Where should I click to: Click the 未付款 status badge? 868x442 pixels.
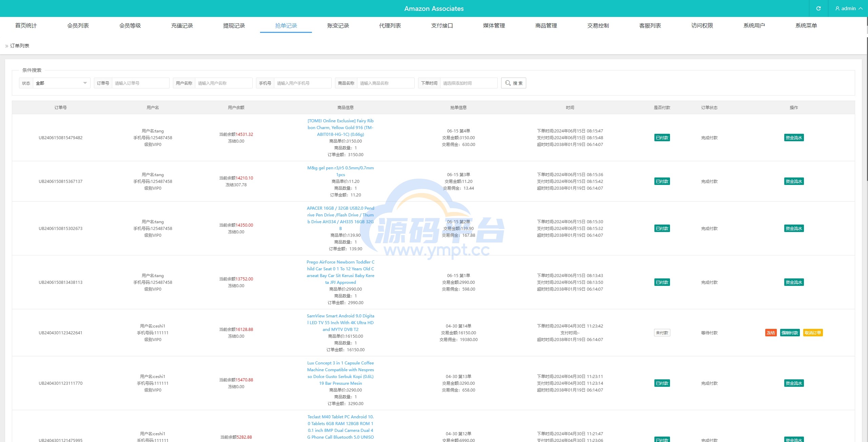(x=662, y=333)
